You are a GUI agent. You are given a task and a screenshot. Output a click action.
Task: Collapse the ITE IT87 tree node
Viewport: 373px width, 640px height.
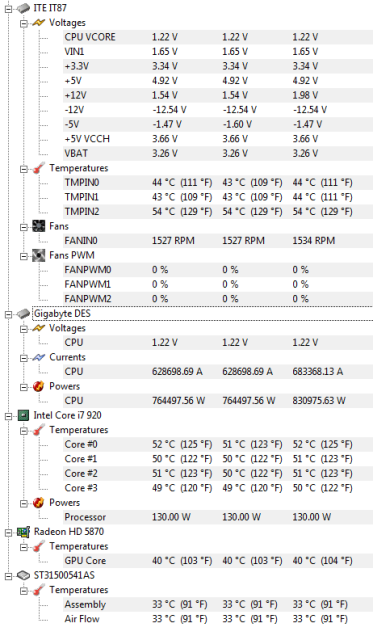9,8
